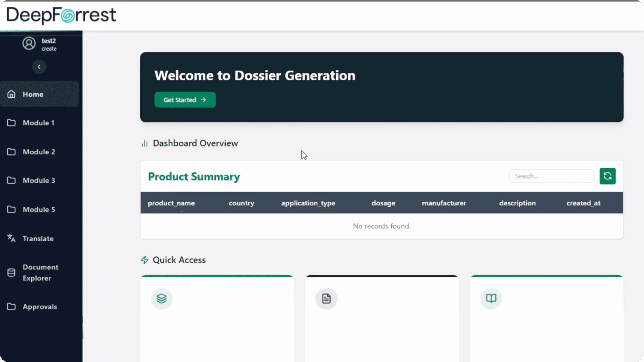Open the Approvals section
Image resolution: width=644 pixels, height=362 pixels.
(x=40, y=307)
